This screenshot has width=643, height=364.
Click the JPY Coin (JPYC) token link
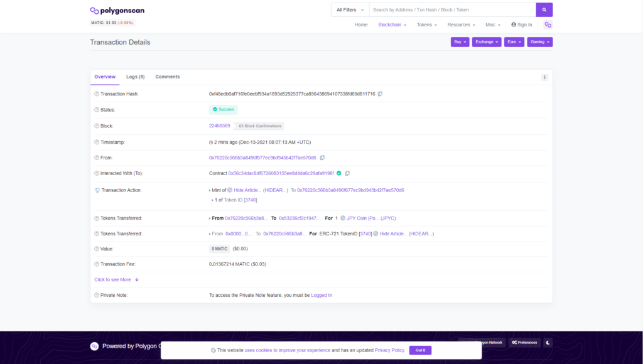pyautogui.click(x=371, y=218)
